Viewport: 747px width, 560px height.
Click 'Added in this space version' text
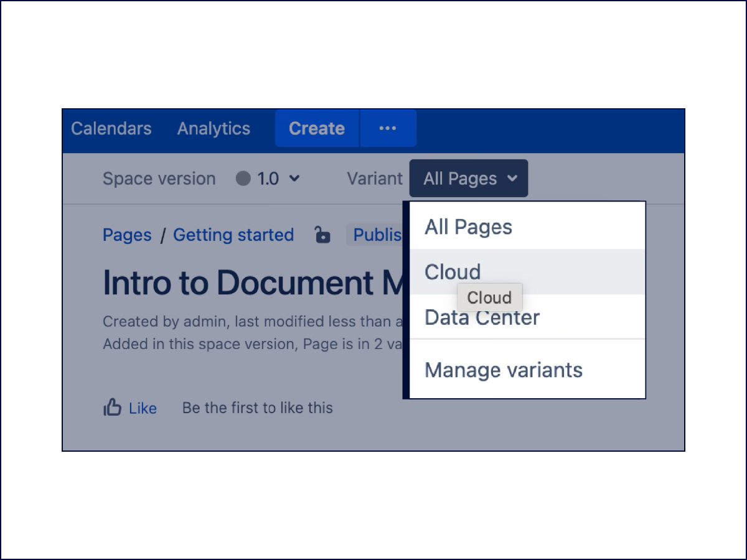[200, 344]
